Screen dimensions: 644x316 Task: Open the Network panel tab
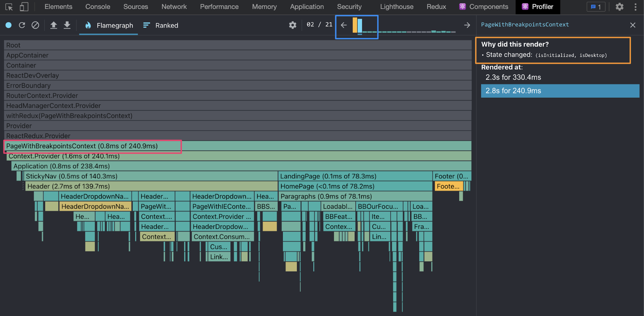174,7
